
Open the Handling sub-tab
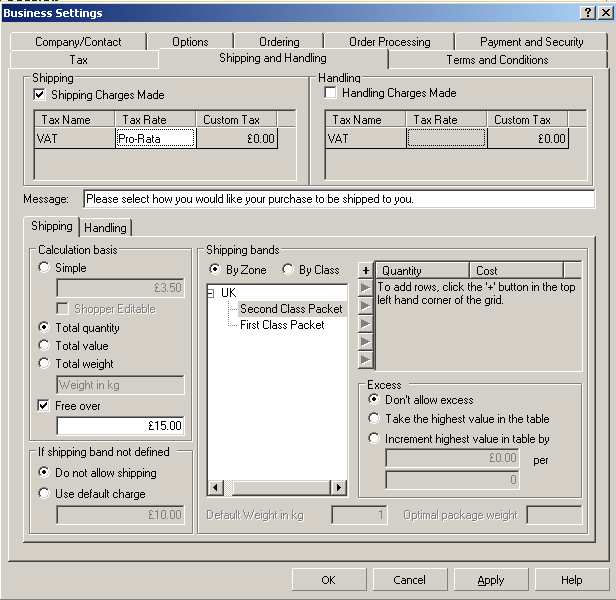(x=105, y=228)
